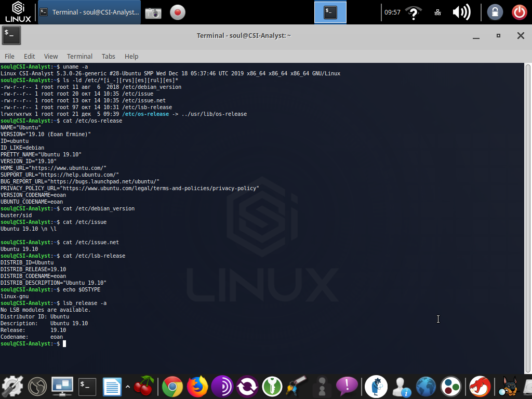Click the 'DISTRIB_CODENAME=eoan' line

click(33, 276)
